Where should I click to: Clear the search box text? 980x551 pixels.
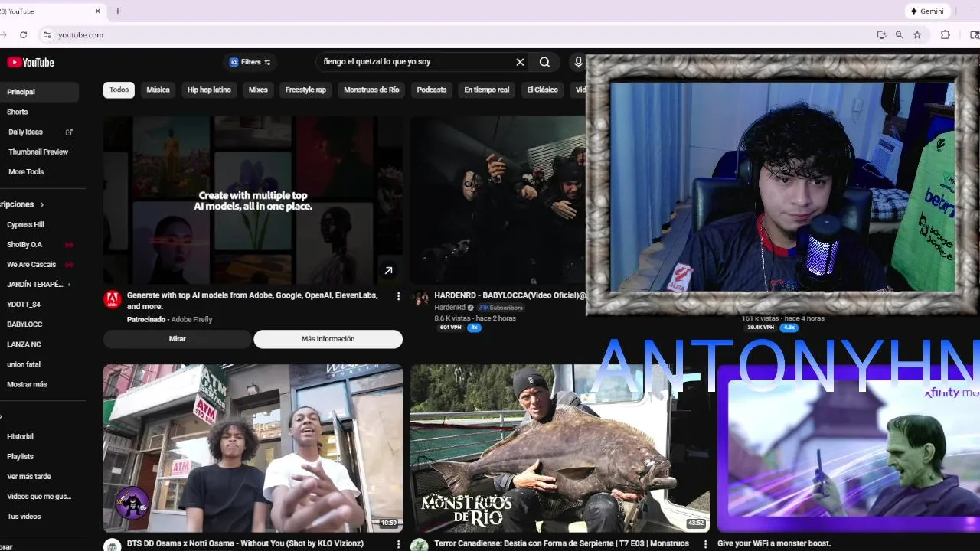pos(520,62)
